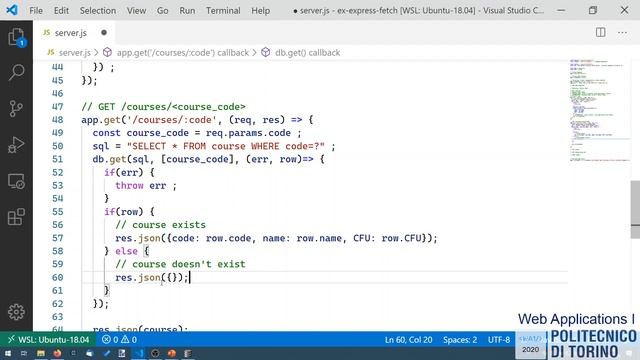Open the Edit menu
This screenshot has height=360, width=640.
(61, 10)
